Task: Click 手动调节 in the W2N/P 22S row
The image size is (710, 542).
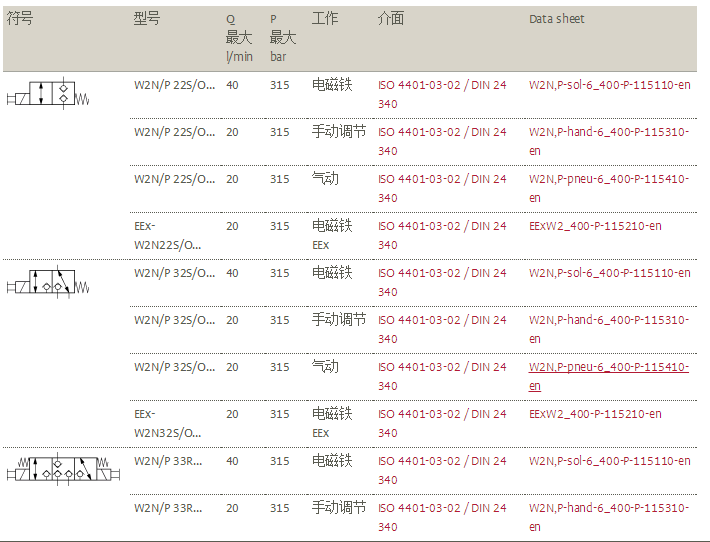Action: (339, 132)
